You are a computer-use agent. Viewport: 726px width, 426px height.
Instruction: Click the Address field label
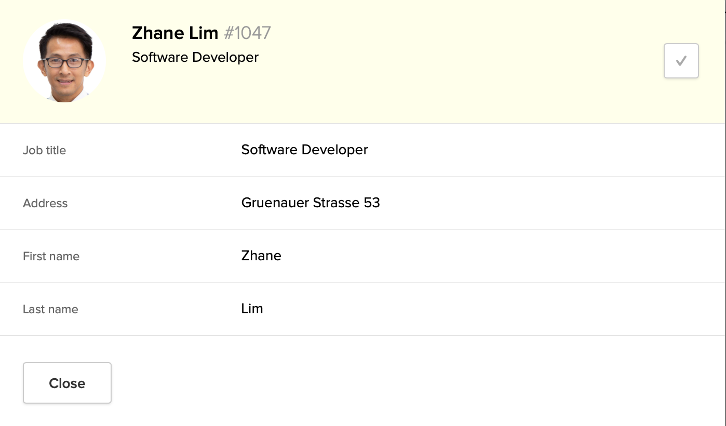click(45, 203)
